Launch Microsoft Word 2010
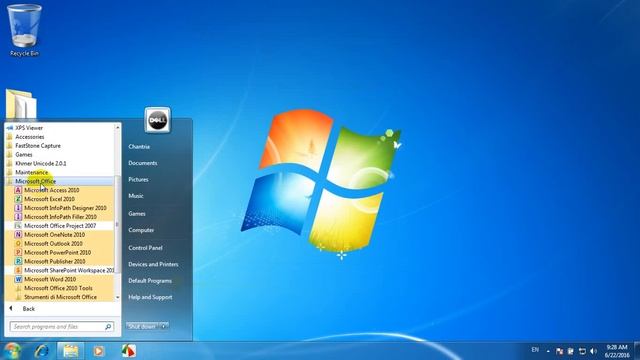Screen dimensions: 640x360 coord(60,280)
